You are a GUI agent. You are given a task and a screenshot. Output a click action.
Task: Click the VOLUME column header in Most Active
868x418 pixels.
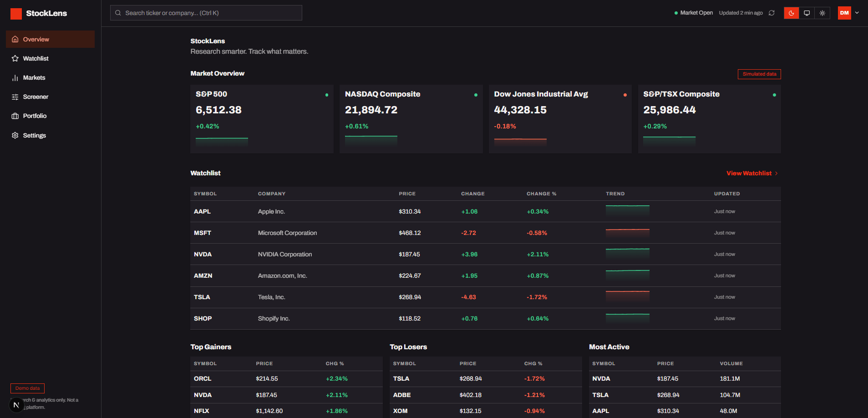(731, 364)
